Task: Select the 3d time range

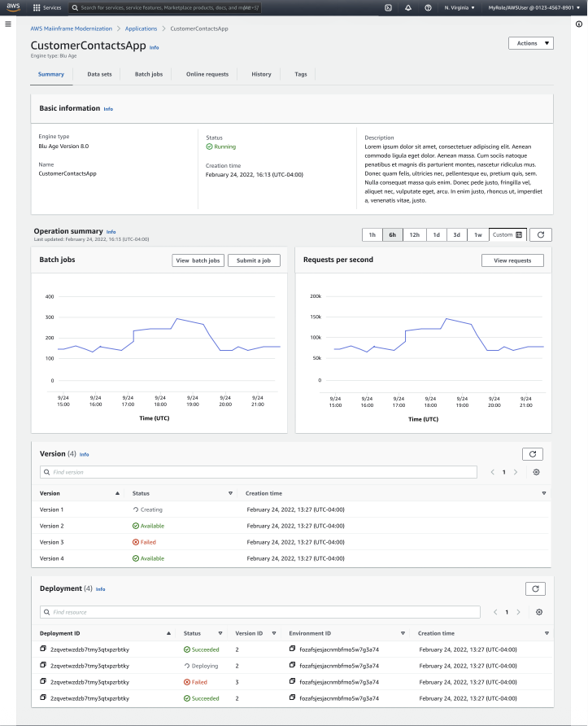Action: coord(456,234)
